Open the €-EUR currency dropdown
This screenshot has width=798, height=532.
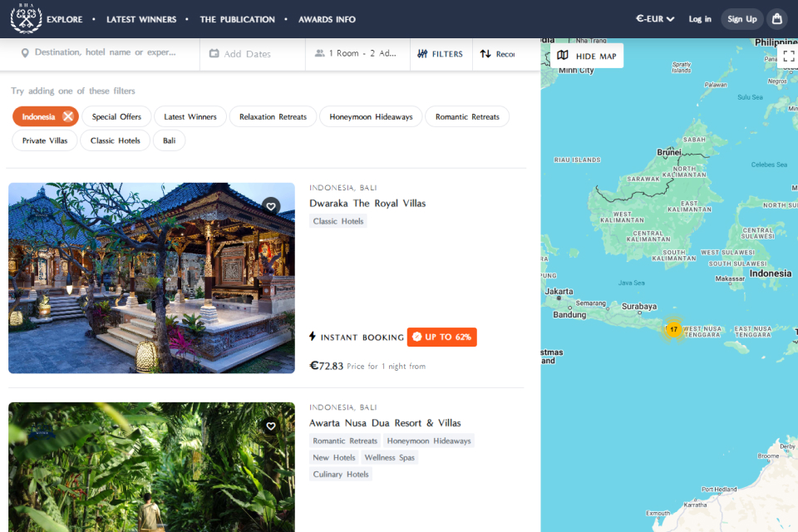coord(655,19)
